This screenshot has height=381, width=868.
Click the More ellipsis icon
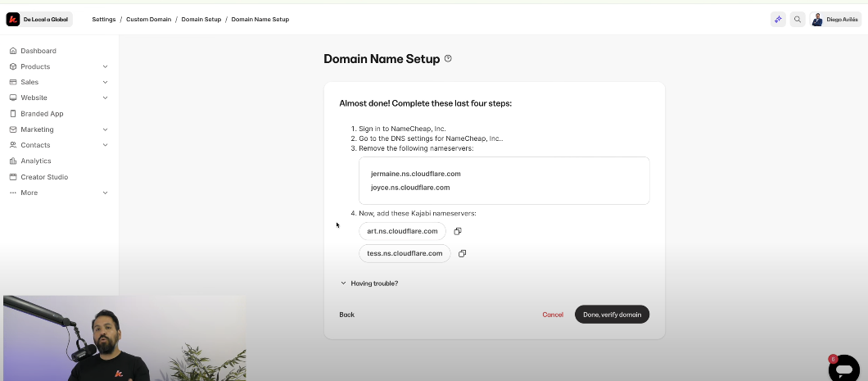point(13,193)
